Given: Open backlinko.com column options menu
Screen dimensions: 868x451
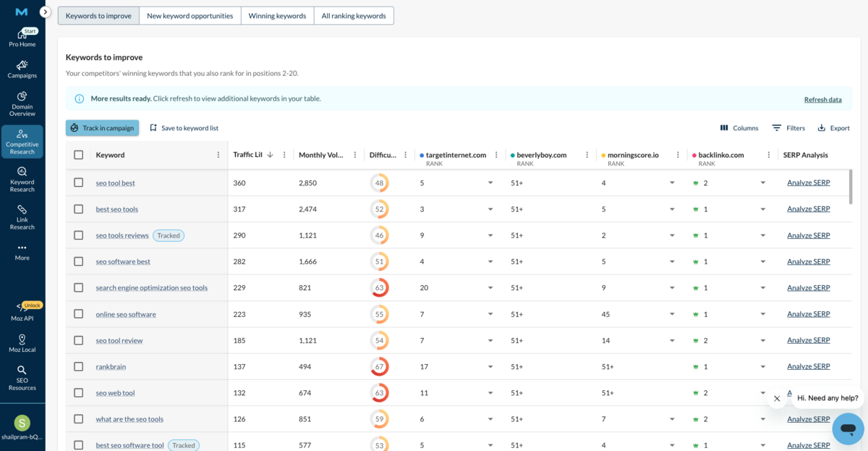Looking at the screenshot, I should tap(768, 155).
